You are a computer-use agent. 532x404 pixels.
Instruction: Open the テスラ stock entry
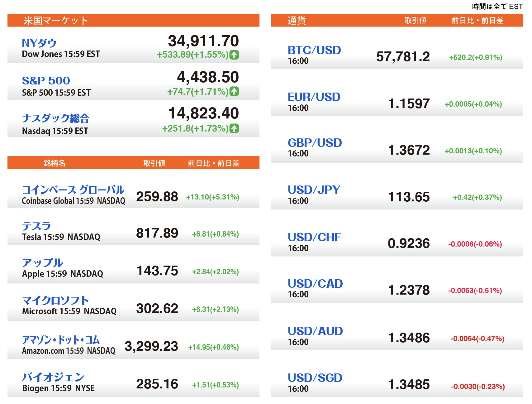pyautogui.click(x=36, y=226)
